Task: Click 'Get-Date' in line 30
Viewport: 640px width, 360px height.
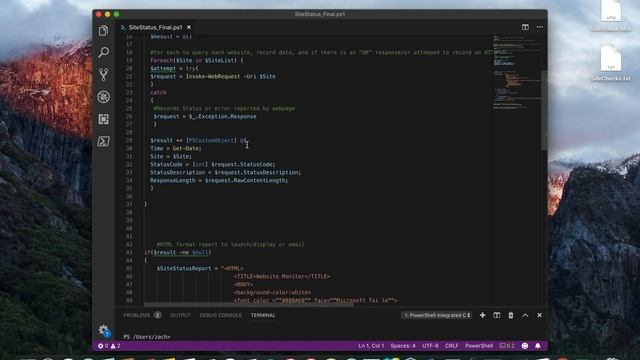Action: [185, 148]
